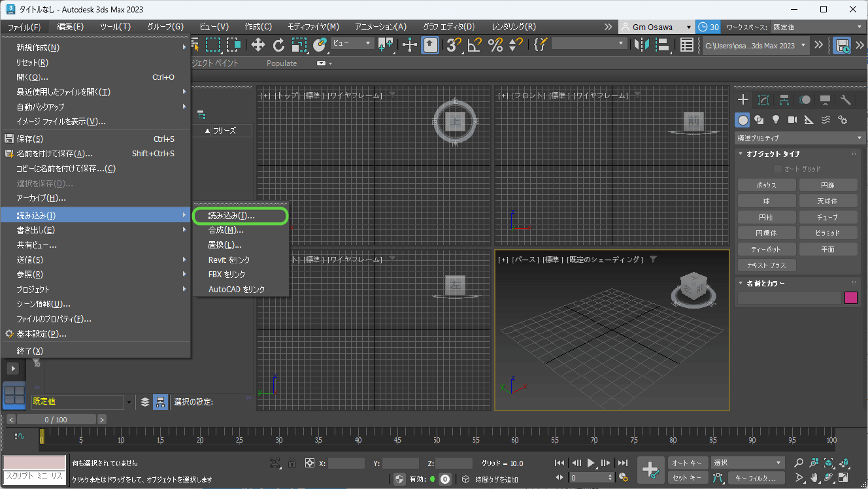Viewport: 868px width, 489px height.
Task: Click the magenta object color swatch
Action: click(x=850, y=298)
